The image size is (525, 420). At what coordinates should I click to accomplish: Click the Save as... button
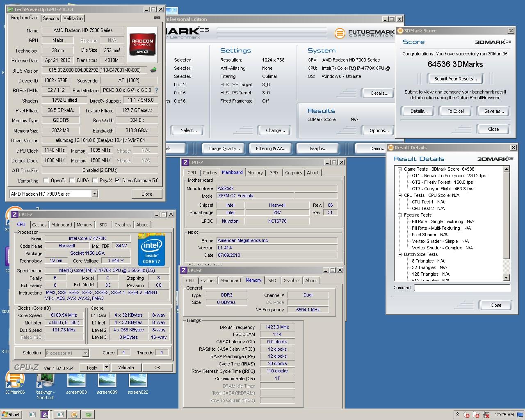tap(493, 111)
